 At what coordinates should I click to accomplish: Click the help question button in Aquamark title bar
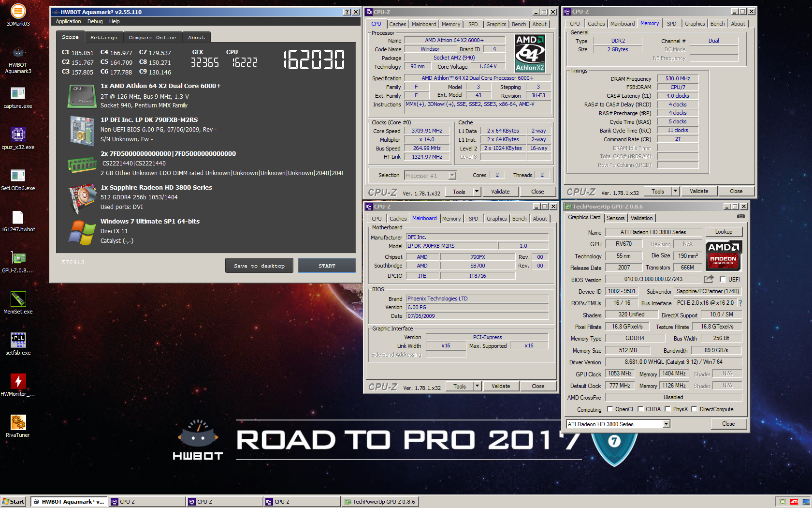coord(347,12)
